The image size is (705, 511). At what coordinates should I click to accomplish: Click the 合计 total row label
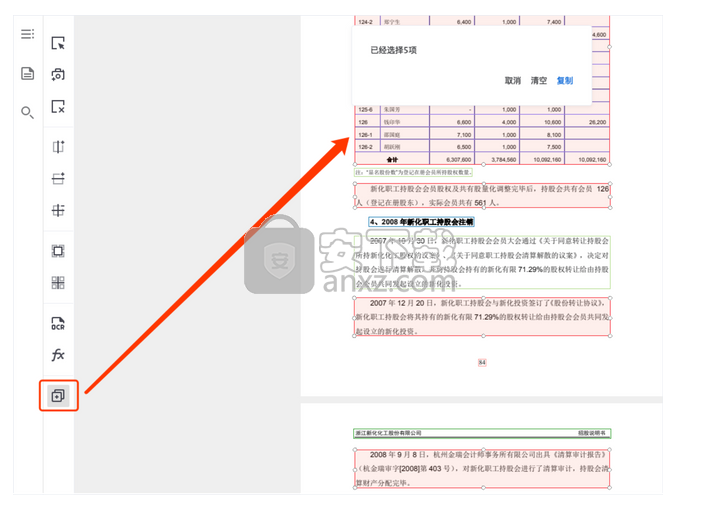[392, 160]
